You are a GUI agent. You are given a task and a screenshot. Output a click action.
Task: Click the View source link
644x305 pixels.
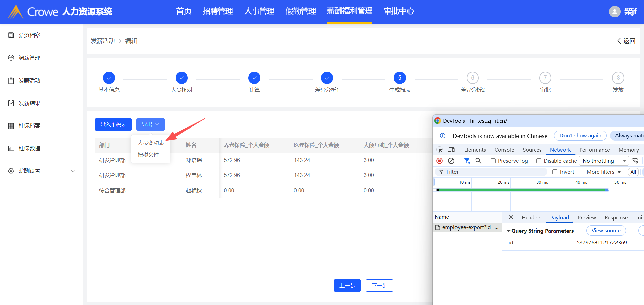606,231
